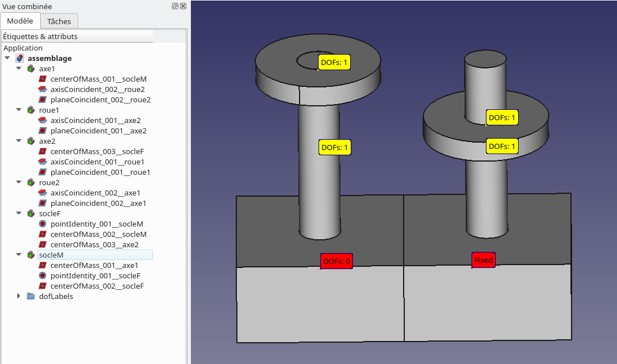The height and width of the screenshot is (364, 617).
Task: Click the centerOfMass_002__socleF constraint icon
Action: point(43,286)
